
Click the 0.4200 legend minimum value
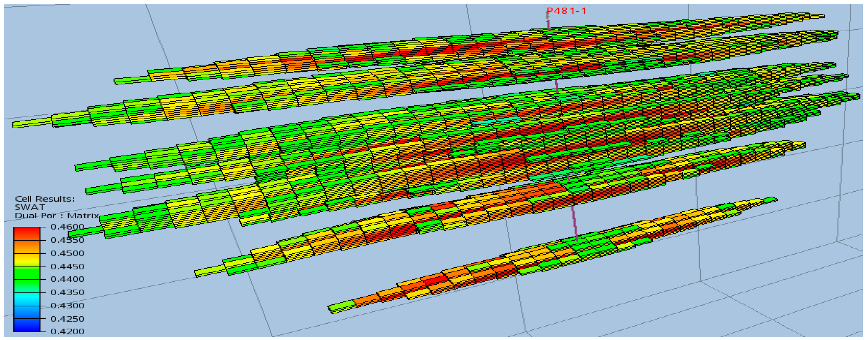point(67,332)
